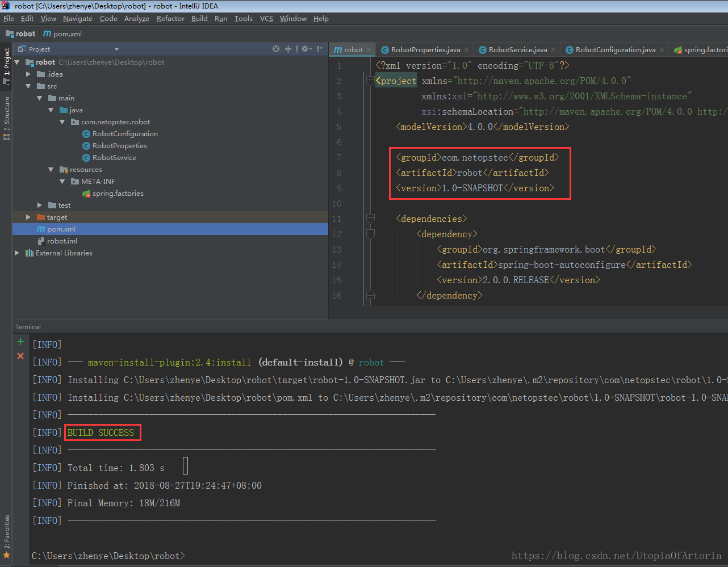Expand the target folder arrow
The image size is (728, 567).
28,217
